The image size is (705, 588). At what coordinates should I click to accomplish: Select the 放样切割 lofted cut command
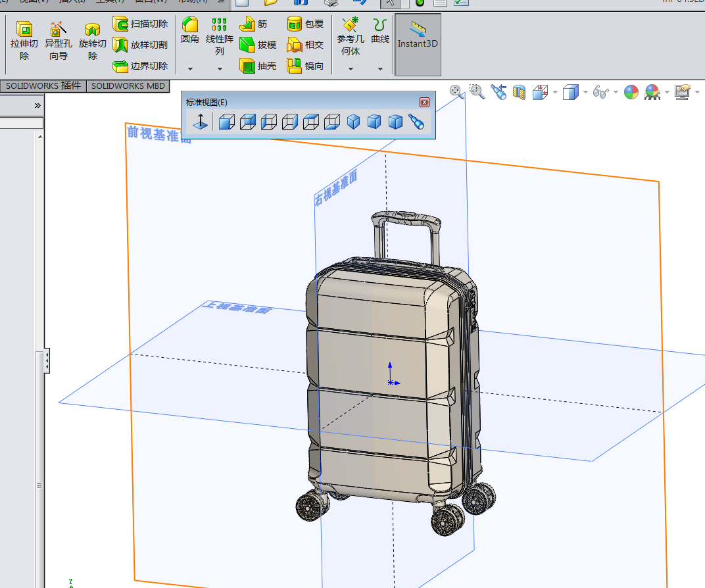click(x=140, y=45)
